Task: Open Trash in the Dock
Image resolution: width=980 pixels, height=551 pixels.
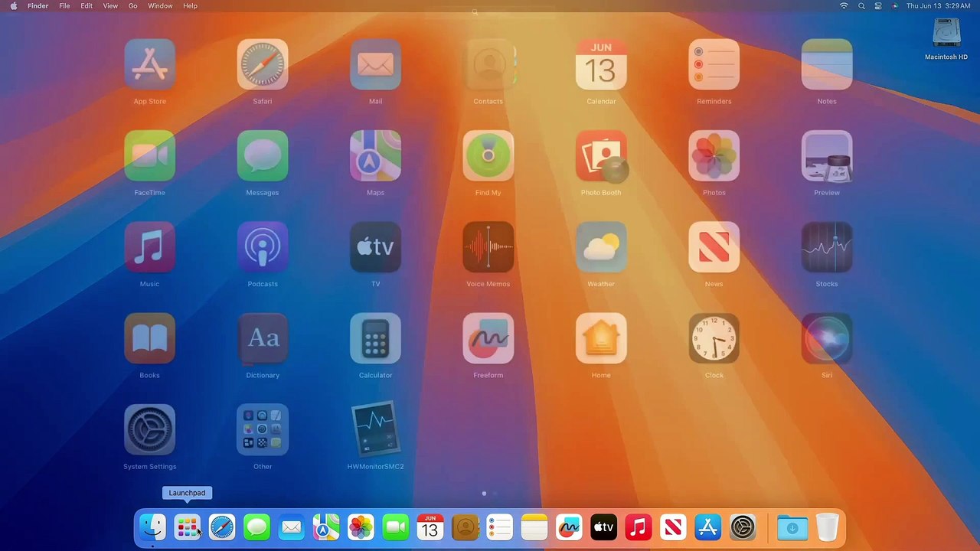Action: pos(827,527)
